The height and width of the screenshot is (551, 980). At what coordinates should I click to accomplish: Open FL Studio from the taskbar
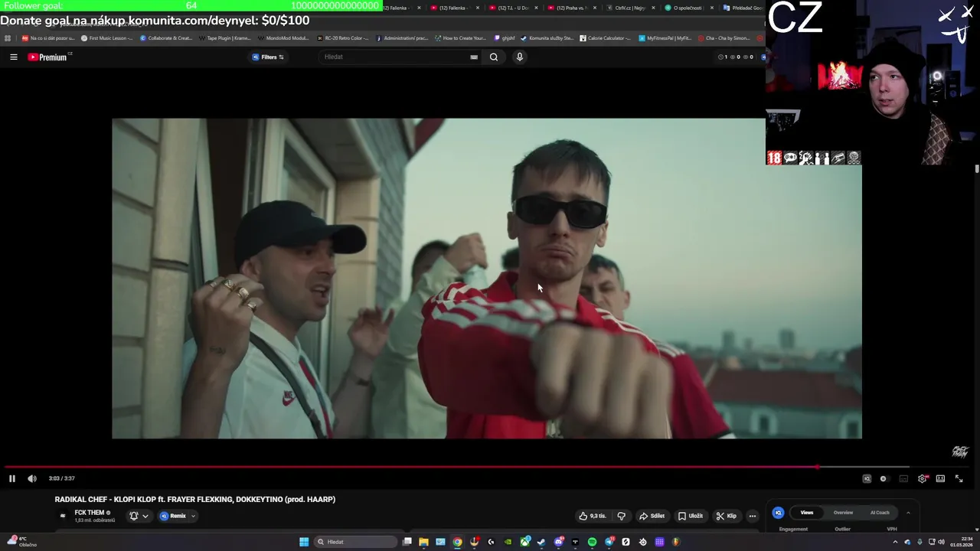(676, 542)
